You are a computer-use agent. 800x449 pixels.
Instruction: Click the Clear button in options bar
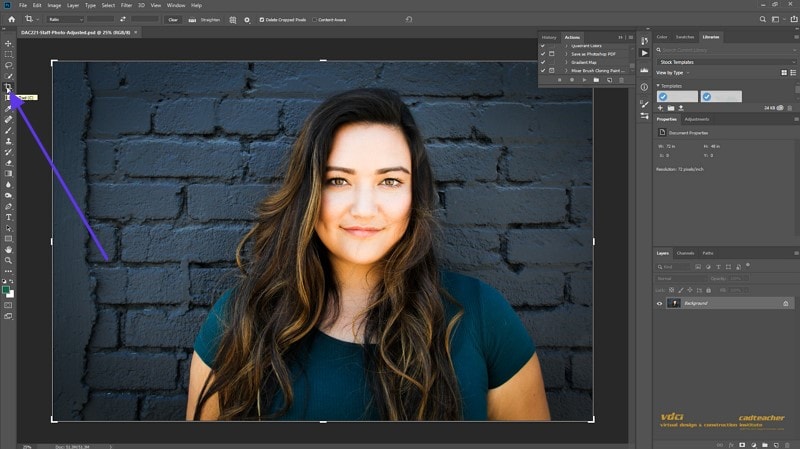[x=173, y=20]
